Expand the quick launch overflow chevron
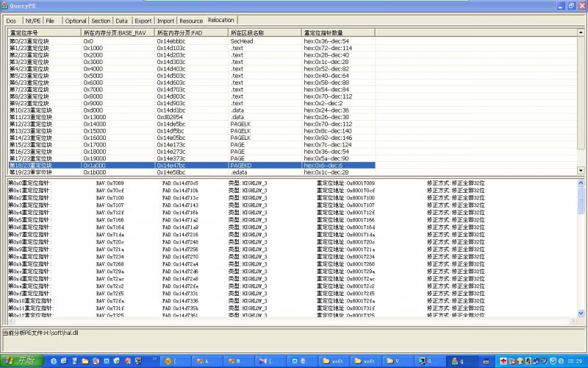The image size is (588, 368). [x=154, y=360]
